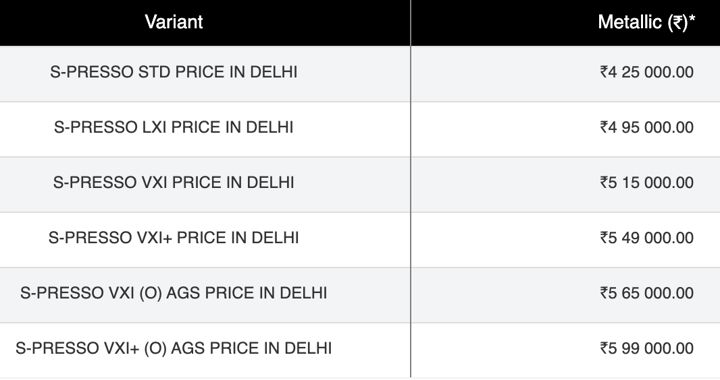The image size is (720, 380).
Task: Click the word Variant in header
Action: point(174,22)
